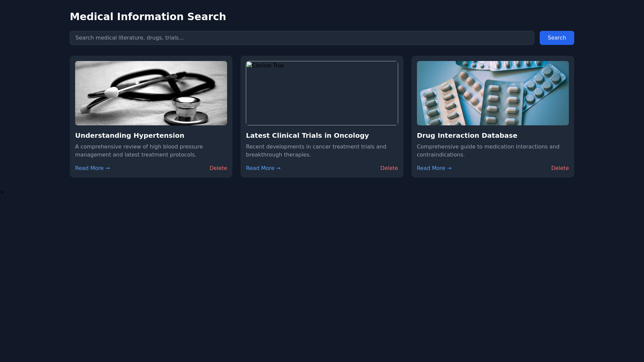
Task: Click the broken Clinical Trial image placeholder
Action: [x=322, y=93]
